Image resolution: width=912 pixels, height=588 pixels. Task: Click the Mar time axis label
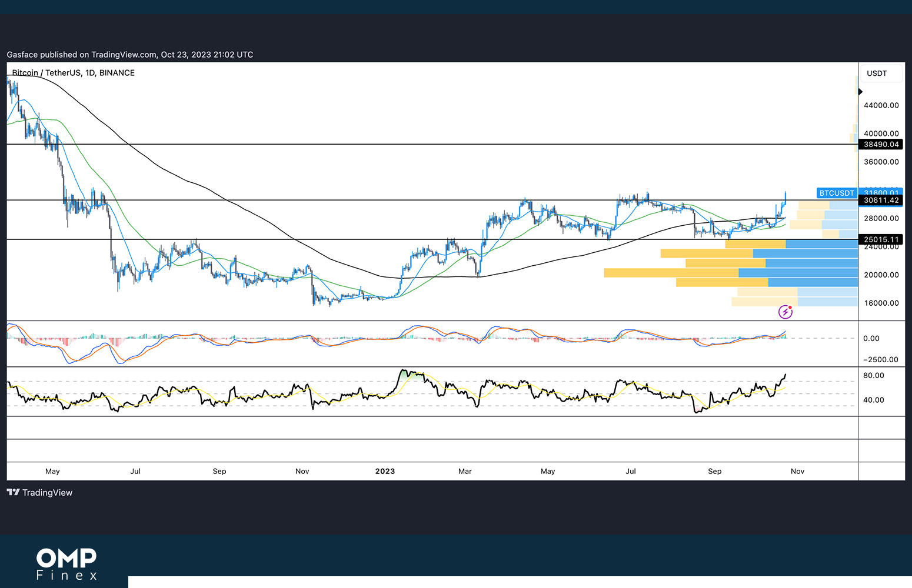(x=465, y=471)
